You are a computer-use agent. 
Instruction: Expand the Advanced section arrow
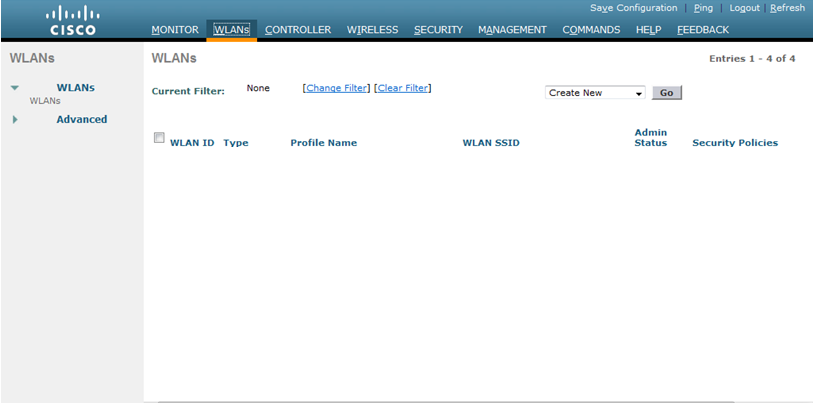point(15,120)
